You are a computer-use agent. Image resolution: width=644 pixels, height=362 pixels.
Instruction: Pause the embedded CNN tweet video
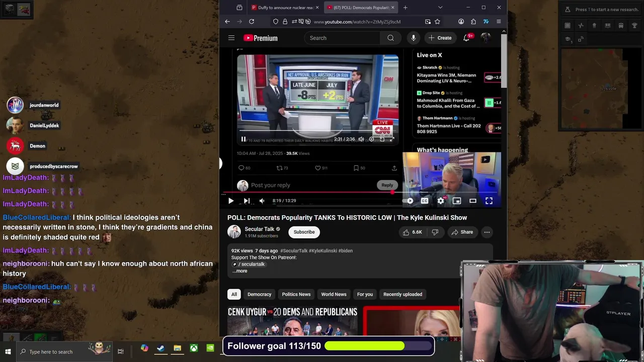point(244,139)
